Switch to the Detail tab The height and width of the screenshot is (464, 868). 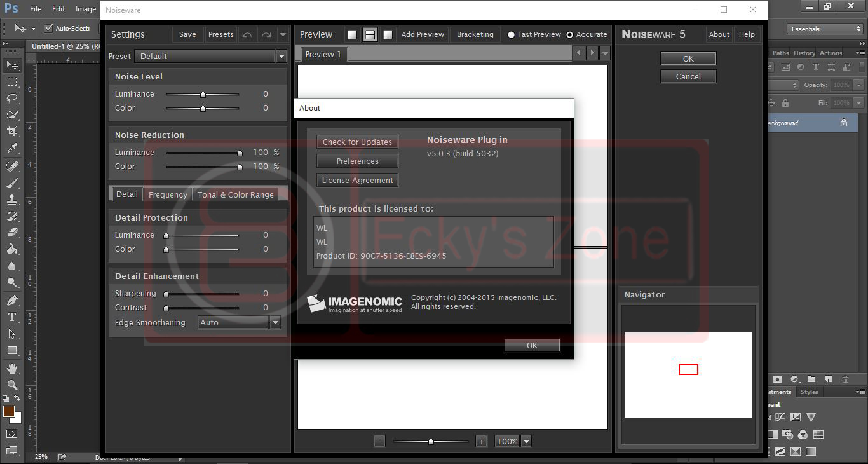click(127, 194)
